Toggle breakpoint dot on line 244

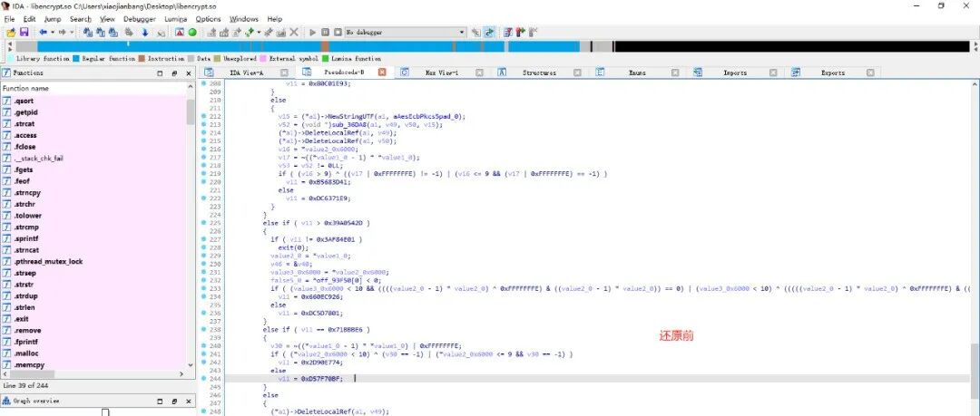pyautogui.click(x=204, y=379)
